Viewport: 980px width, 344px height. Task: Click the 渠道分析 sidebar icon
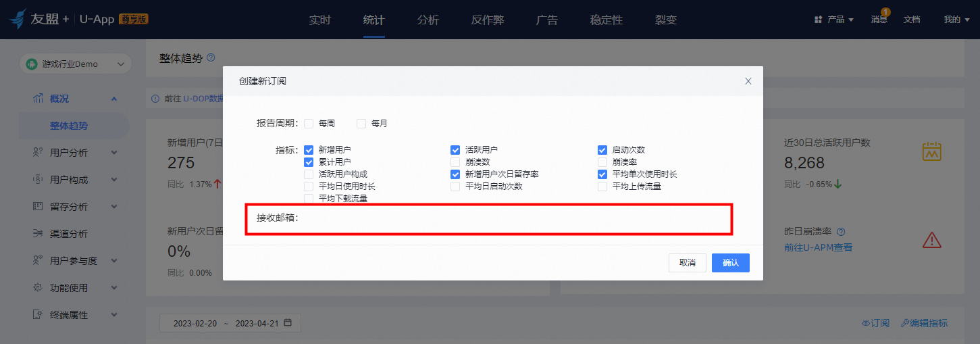(38, 234)
